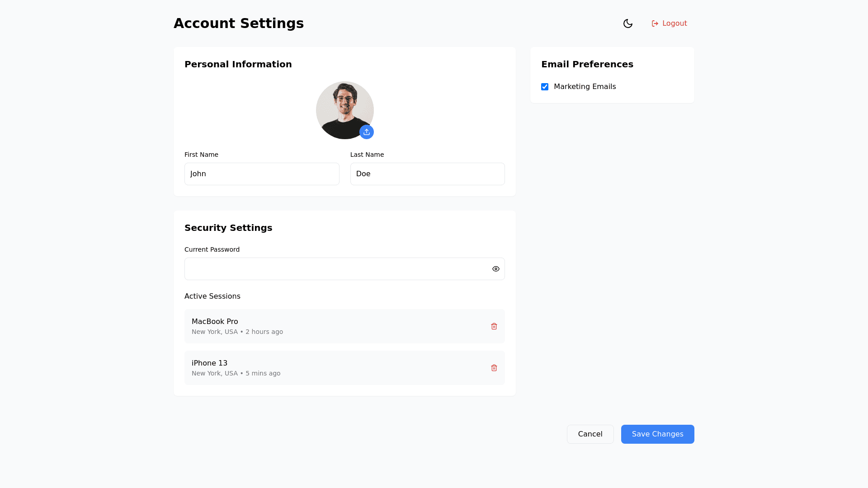The width and height of the screenshot is (868, 488).
Task: Click the Logout arrow icon
Action: [655, 23]
